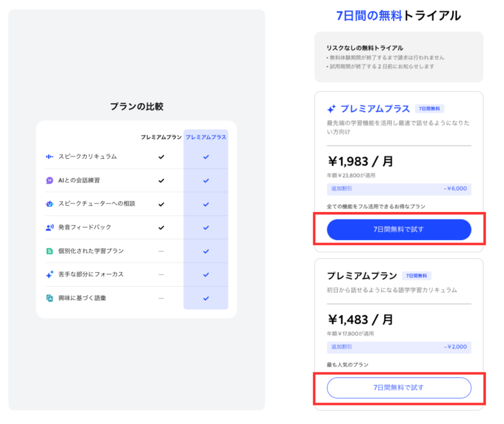Image resolution: width=504 pixels, height=424 pixels.
Task: Click the スピークカリキュラム feature icon
Action: point(49,157)
